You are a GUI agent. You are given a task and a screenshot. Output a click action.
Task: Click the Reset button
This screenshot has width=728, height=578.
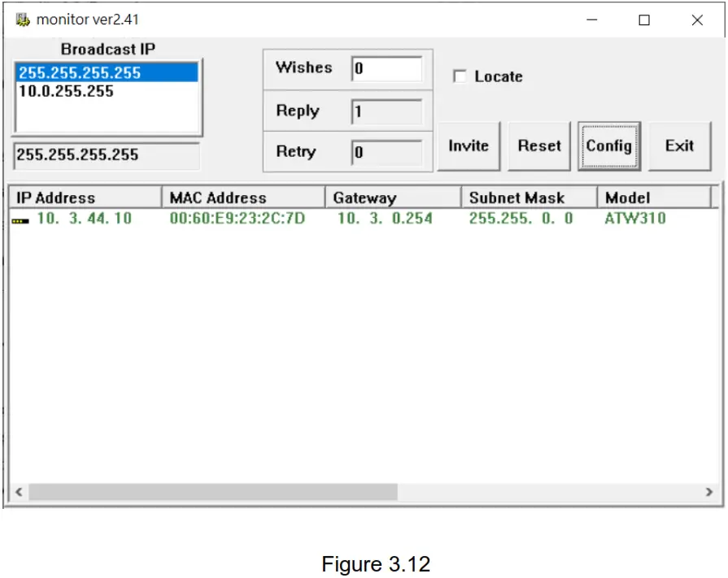[x=539, y=146]
